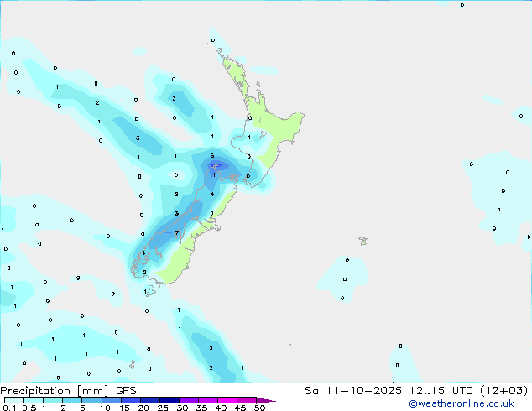This screenshot has width=532, height=411.
Task: Select the '7' precipitation value over South Island
Action: (x=177, y=232)
